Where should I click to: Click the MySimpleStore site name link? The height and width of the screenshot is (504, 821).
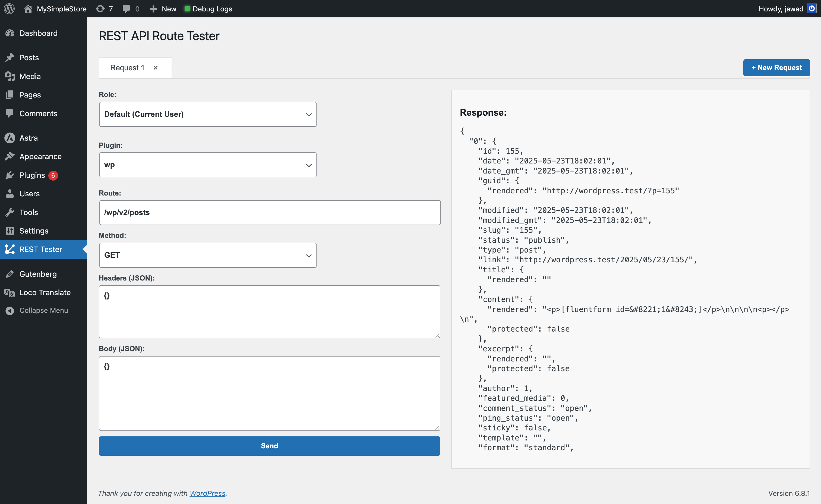(62, 9)
